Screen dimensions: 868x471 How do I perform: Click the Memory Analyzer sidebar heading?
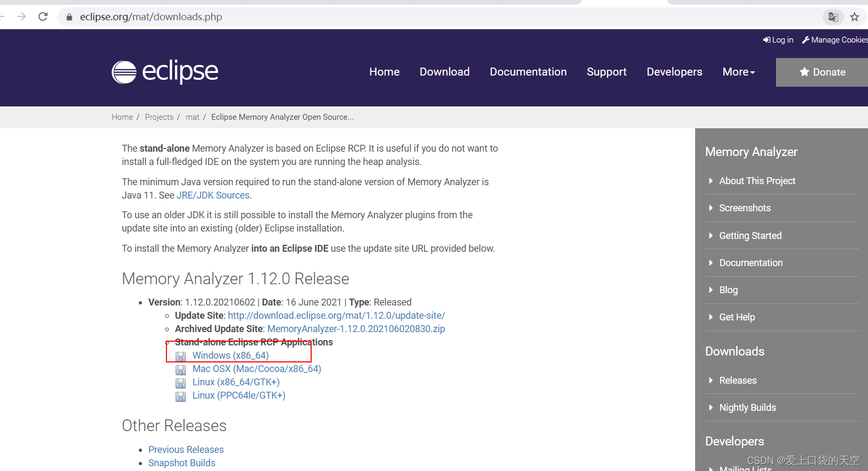(x=751, y=152)
